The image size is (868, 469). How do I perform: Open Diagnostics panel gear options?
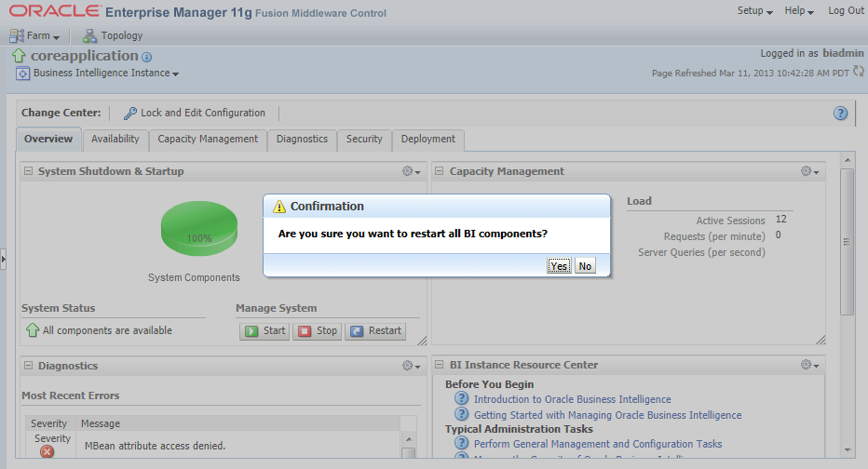412,366
